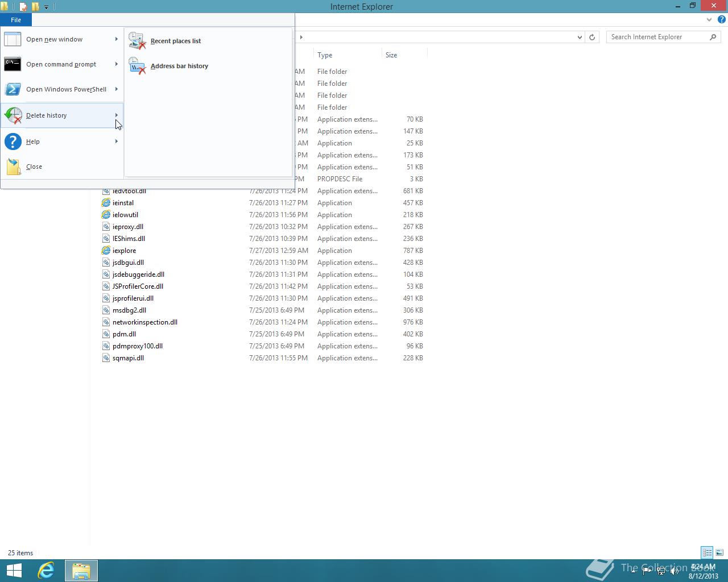
Task: Delete the Recent places list
Action: pos(208,41)
